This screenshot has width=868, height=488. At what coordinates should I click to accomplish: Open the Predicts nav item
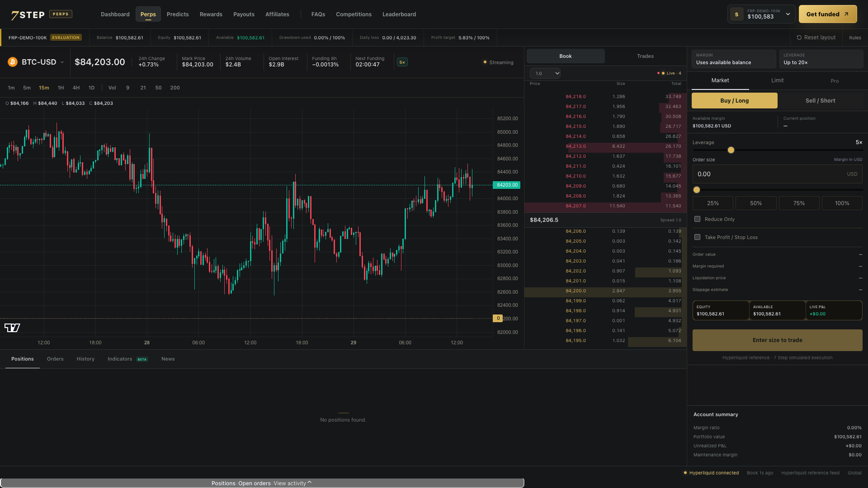coord(178,14)
